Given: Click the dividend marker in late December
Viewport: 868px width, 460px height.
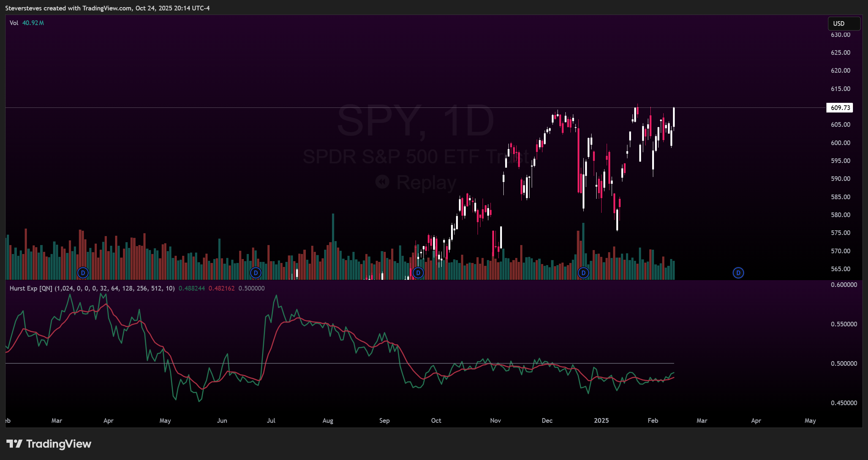Looking at the screenshot, I should (583, 273).
